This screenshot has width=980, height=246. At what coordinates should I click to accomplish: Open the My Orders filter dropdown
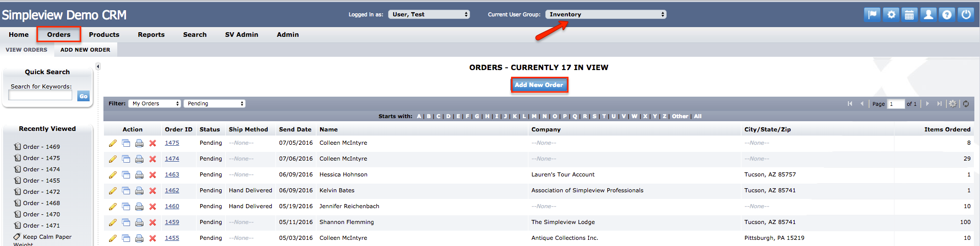pyautogui.click(x=155, y=103)
